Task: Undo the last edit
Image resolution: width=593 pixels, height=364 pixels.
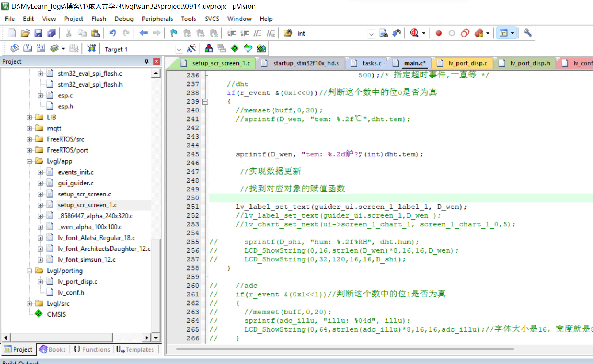Action: [x=113, y=33]
